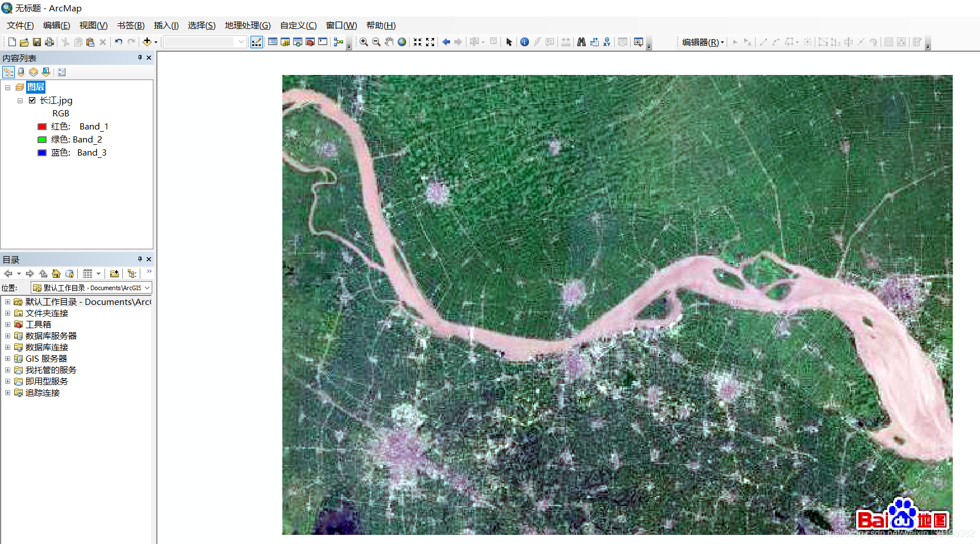Click the Add Data plus icon
The width and height of the screenshot is (980, 544).
[147, 42]
